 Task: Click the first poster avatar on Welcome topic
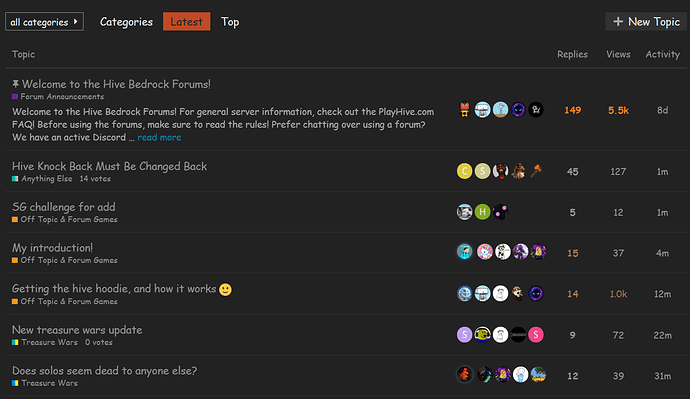tap(464, 110)
